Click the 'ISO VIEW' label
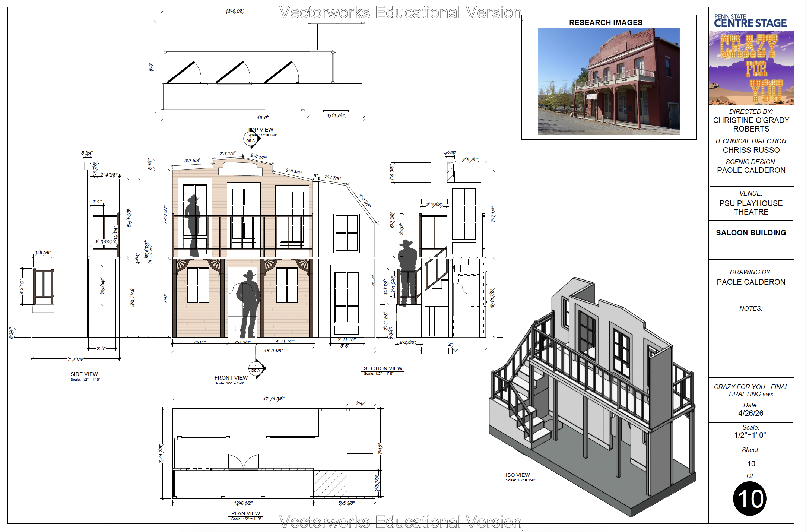This screenshot has height=532, width=806. tap(518, 475)
